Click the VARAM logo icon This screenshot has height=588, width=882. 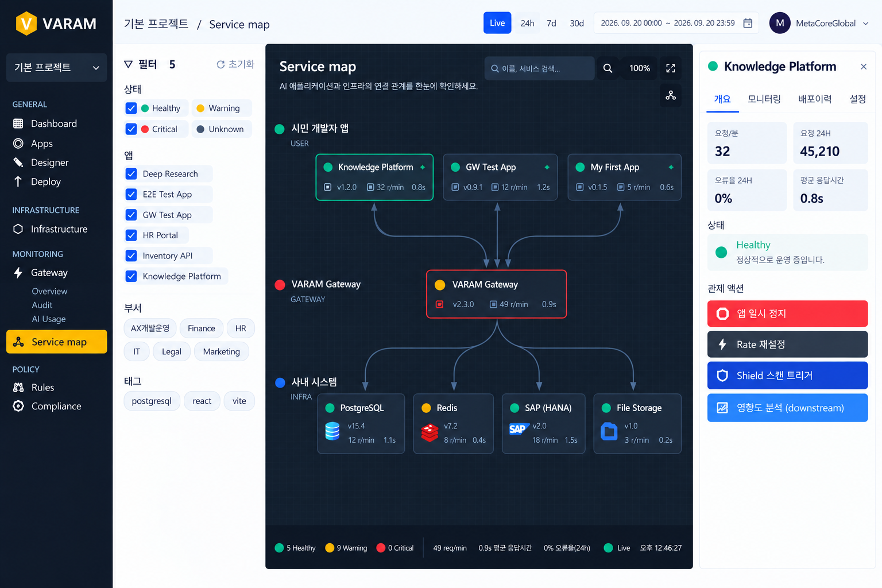coord(26,24)
